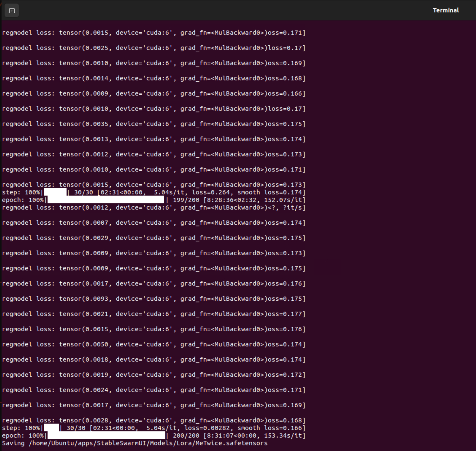The width and height of the screenshot is (476, 451).
Task: Click step progress bar with loss=0.264
Action: click(x=55, y=192)
